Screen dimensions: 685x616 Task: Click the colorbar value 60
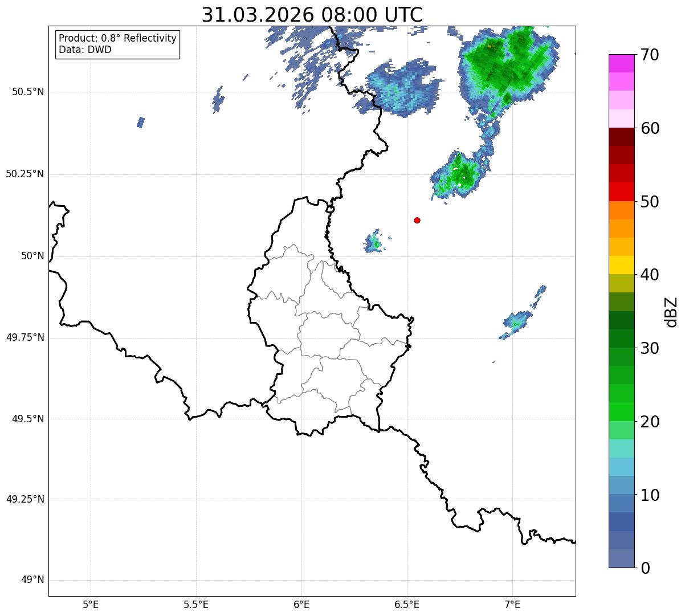(x=650, y=128)
